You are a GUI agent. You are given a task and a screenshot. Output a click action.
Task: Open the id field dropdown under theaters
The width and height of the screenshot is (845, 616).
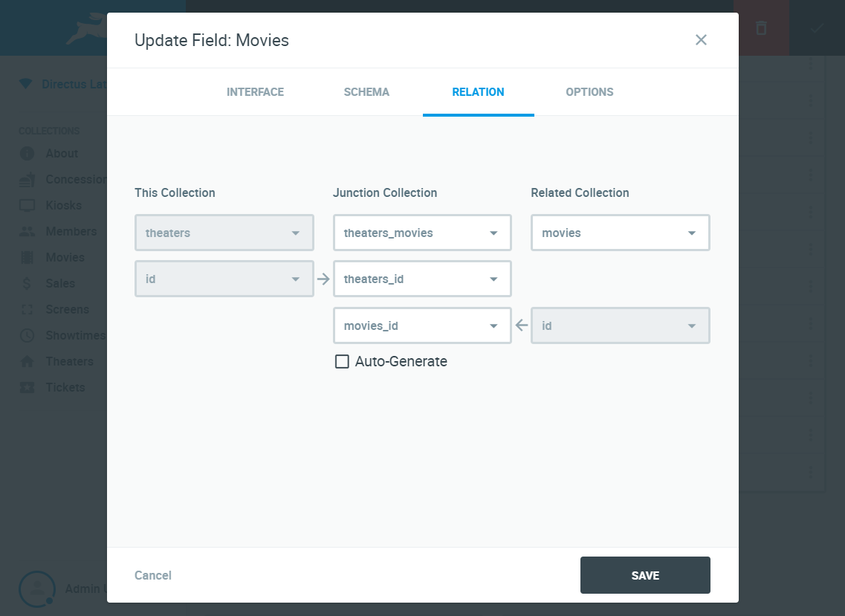point(224,279)
